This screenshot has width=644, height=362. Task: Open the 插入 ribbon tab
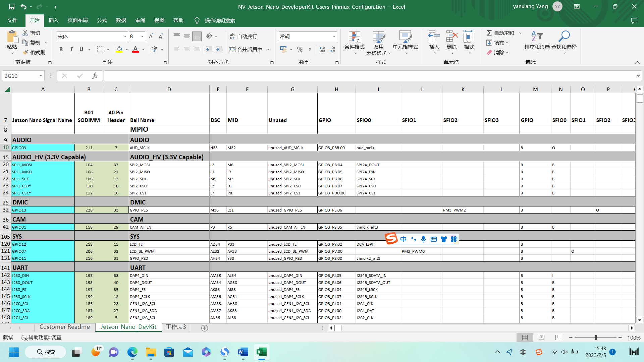point(53,20)
